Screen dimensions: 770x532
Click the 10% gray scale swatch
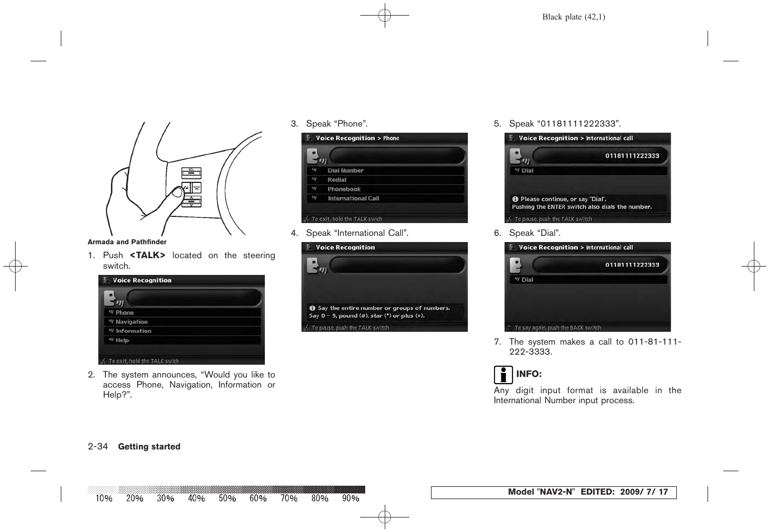click(103, 490)
